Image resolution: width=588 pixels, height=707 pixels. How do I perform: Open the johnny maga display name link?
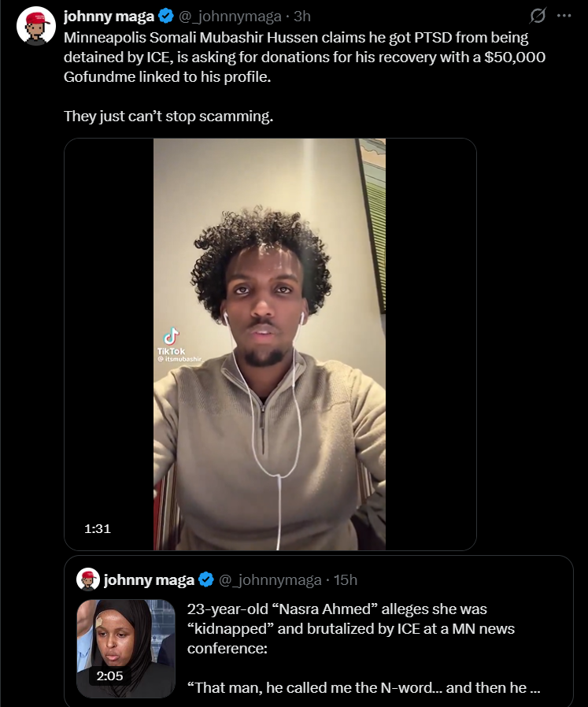point(109,17)
